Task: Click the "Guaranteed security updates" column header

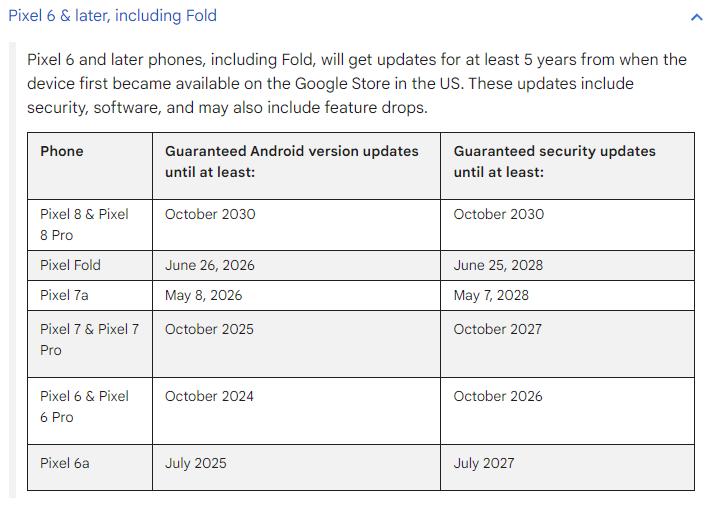Action: pyautogui.click(x=554, y=161)
